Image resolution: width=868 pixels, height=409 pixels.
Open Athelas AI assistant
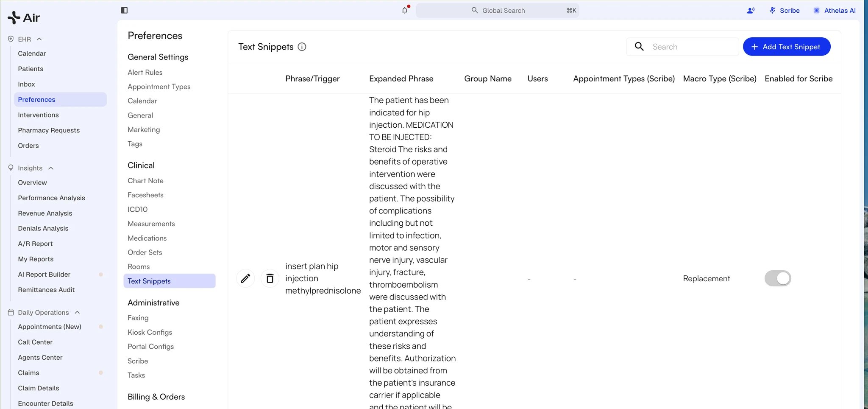[x=834, y=11]
